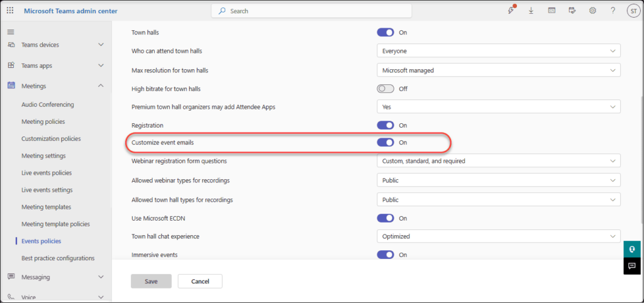Click the 'Immersive events' label
This screenshot has width=644, height=303.
click(155, 255)
